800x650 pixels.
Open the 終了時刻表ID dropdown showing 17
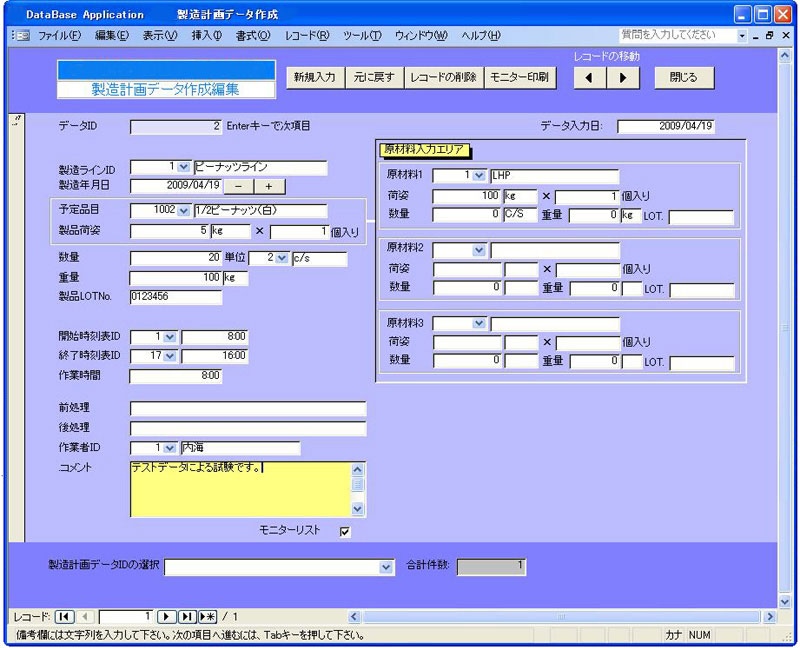click(x=170, y=356)
